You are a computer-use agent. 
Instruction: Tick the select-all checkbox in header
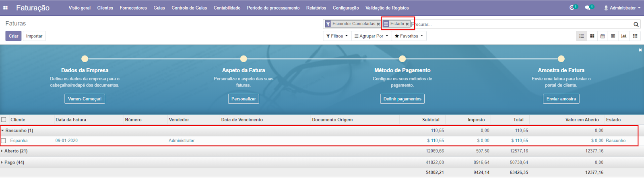point(4,120)
